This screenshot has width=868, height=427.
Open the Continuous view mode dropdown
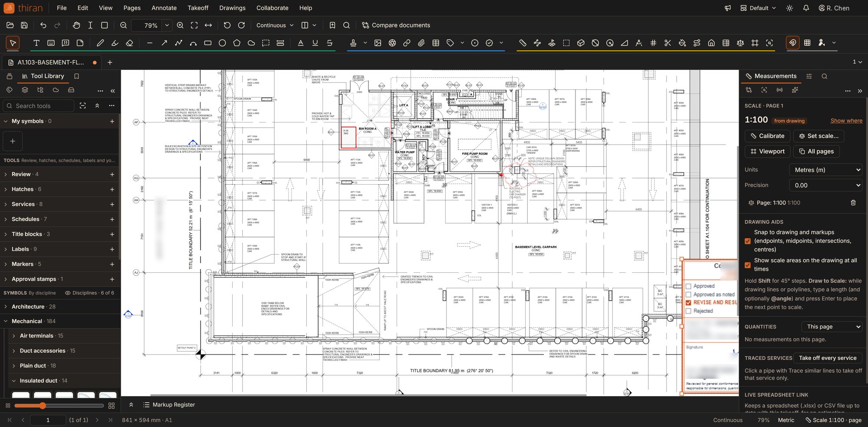[x=275, y=25]
